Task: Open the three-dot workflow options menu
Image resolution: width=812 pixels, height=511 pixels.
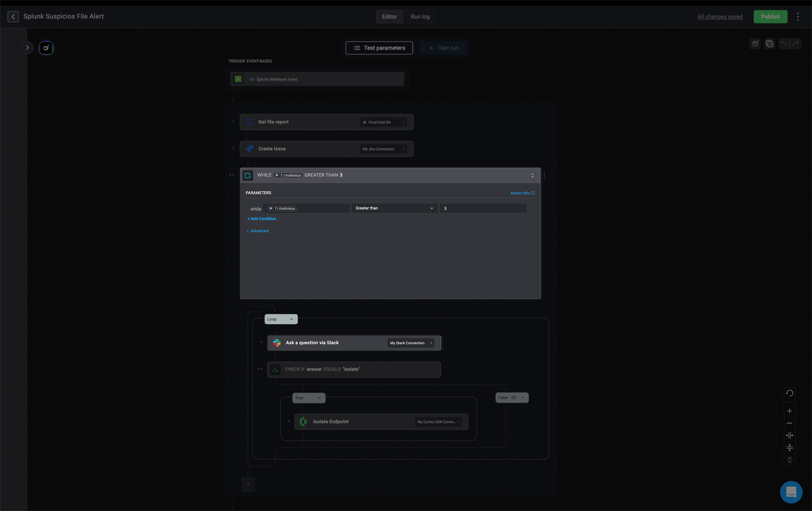Action: (797, 16)
